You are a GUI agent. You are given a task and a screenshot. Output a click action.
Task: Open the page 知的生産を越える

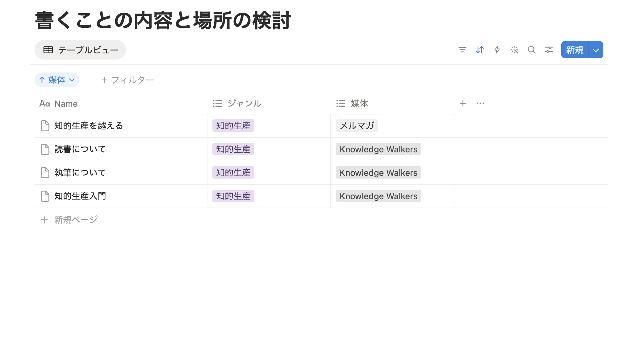point(89,126)
